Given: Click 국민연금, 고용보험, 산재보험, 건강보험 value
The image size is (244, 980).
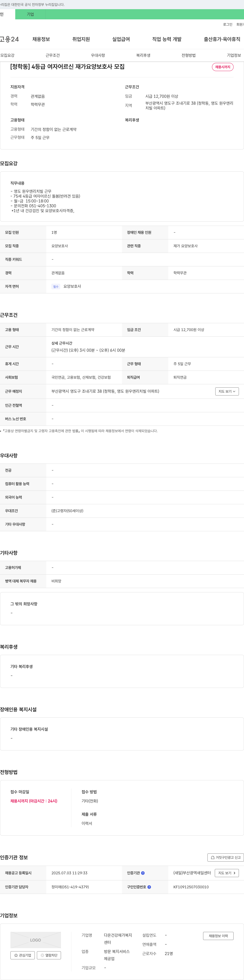Looking at the screenshot, I should [x=81, y=377].
